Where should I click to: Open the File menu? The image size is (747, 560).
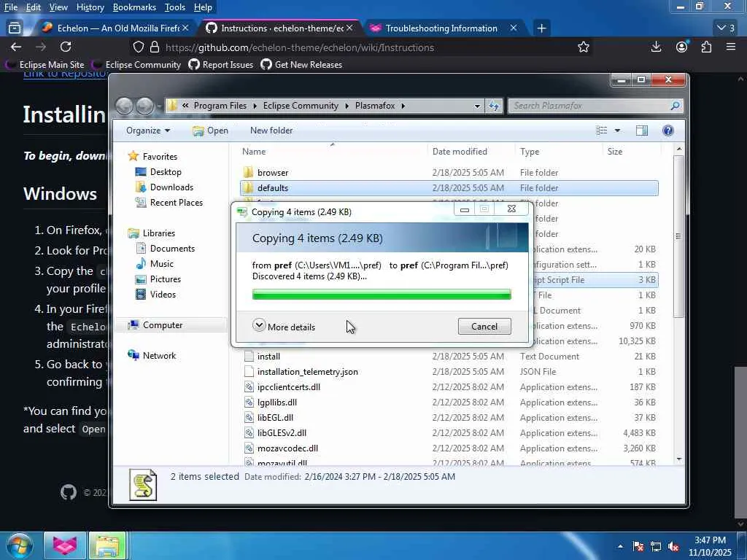tap(10, 7)
